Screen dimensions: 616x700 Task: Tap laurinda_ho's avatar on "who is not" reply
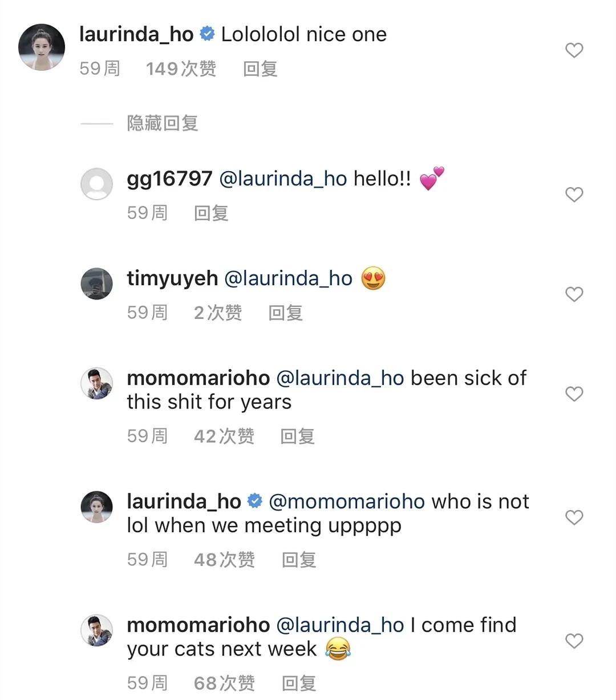coord(96,507)
